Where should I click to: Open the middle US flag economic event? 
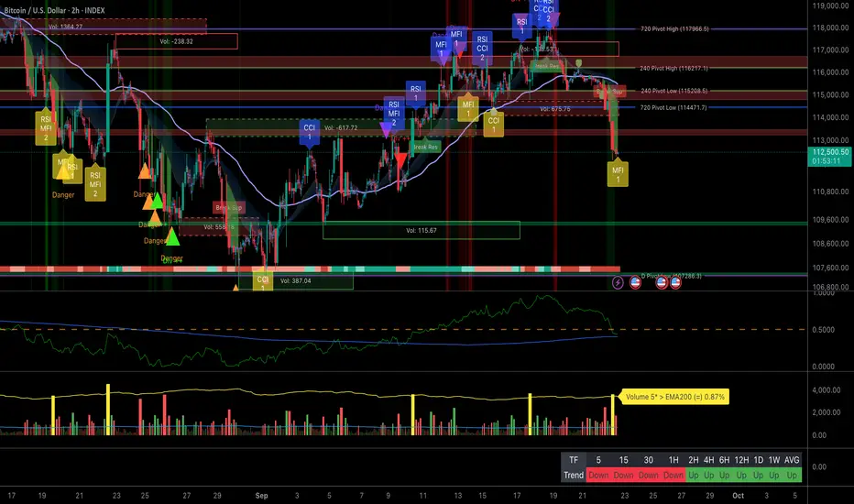coord(662,282)
